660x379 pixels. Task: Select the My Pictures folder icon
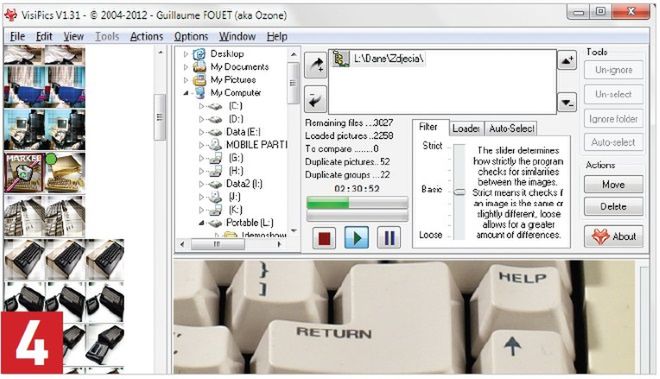[199, 80]
